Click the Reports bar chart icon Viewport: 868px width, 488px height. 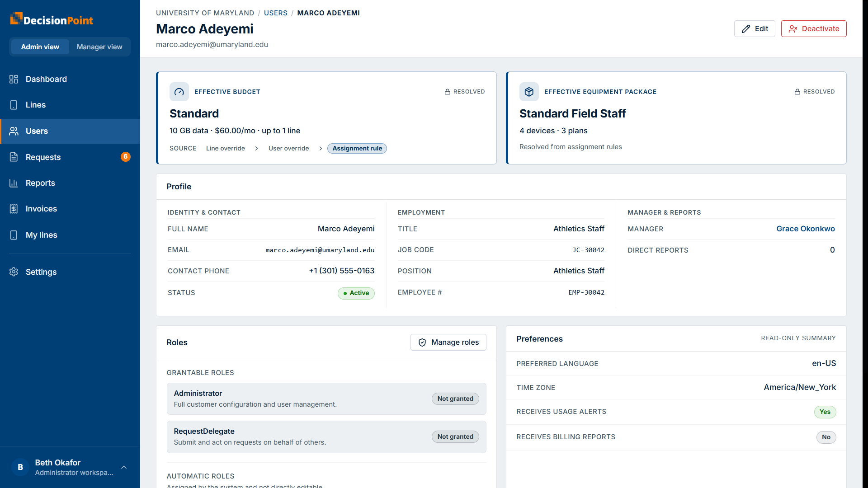(x=14, y=183)
